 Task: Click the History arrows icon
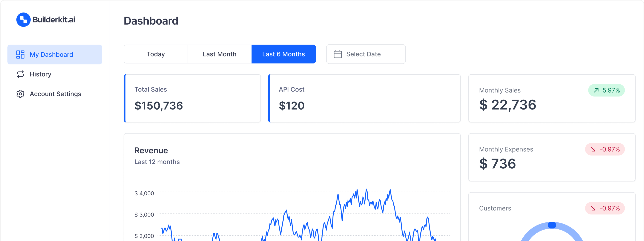pos(20,74)
